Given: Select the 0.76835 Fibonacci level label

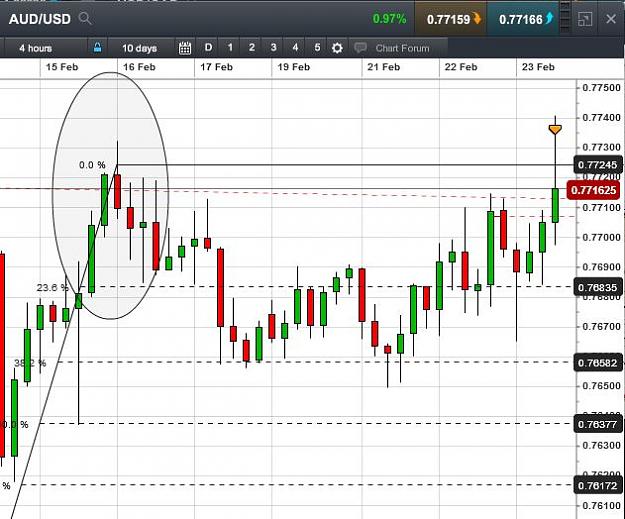Looking at the screenshot, I should tap(597, 287).
